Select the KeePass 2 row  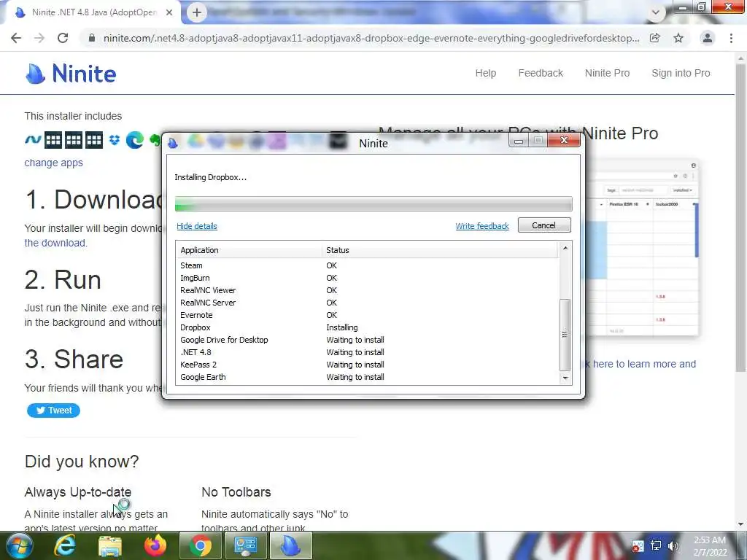(368, 365)
